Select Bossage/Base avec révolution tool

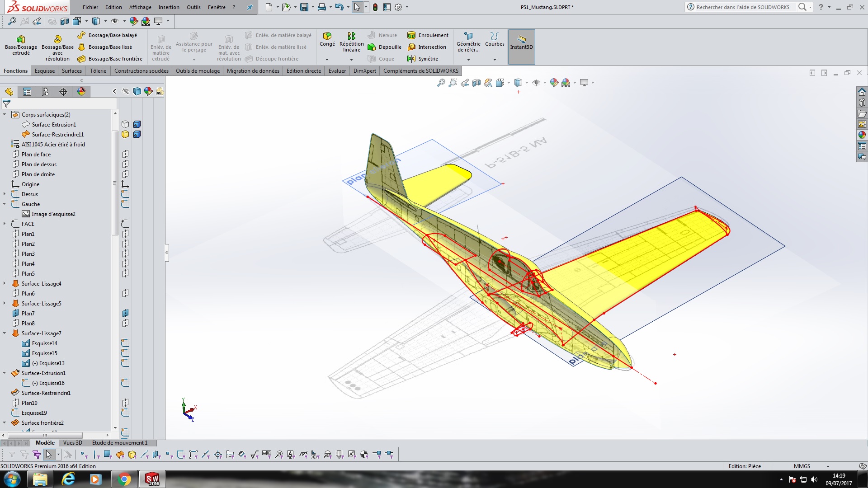57,48
